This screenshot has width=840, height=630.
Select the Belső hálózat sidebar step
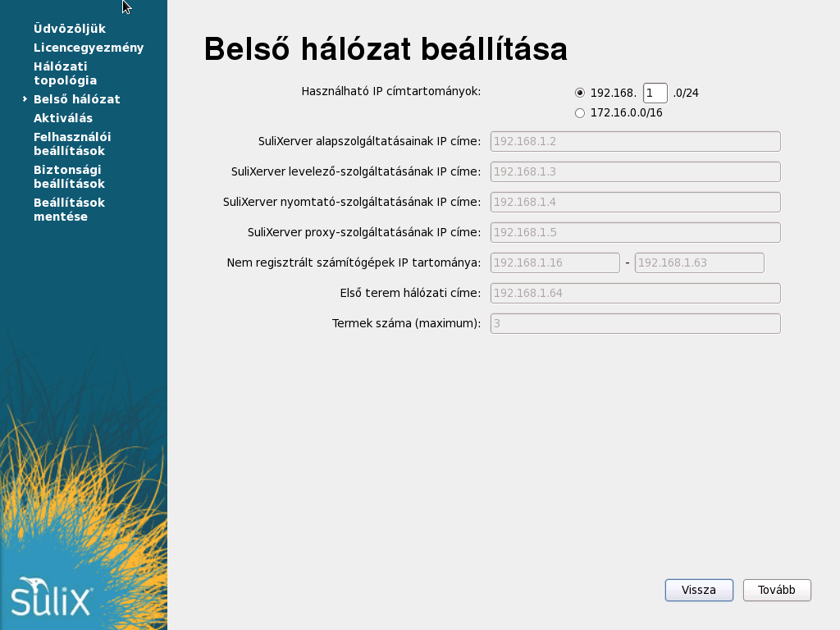(76, 99)
